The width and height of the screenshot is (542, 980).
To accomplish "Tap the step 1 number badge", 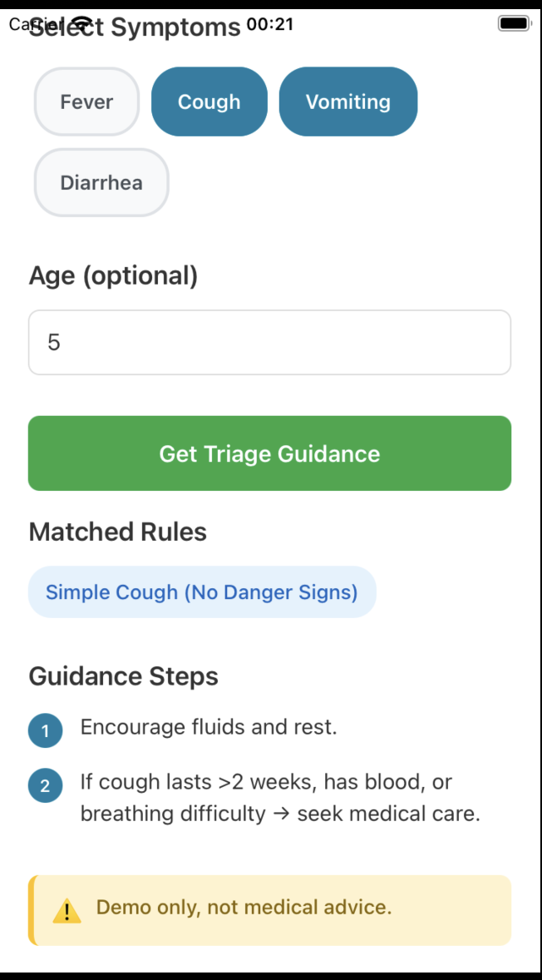I will [45, 732].
